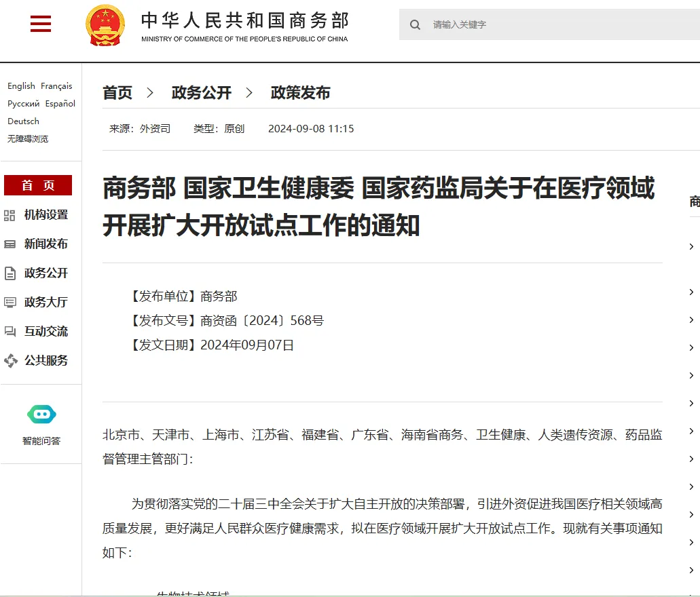Select the 机构设置 sidebar icon

(12, 214)
